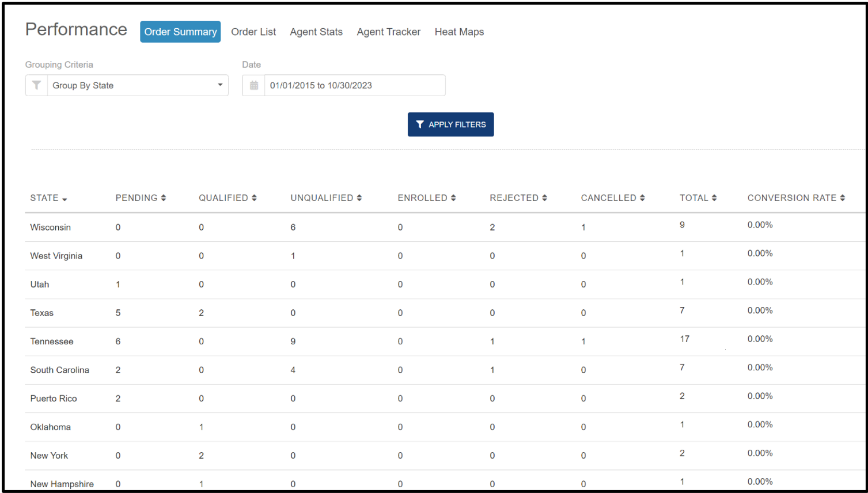The height and width of the screenshot is (493, 868).
Task: Click Tennessee unqualified count 9
Action: tap(293, 341)
